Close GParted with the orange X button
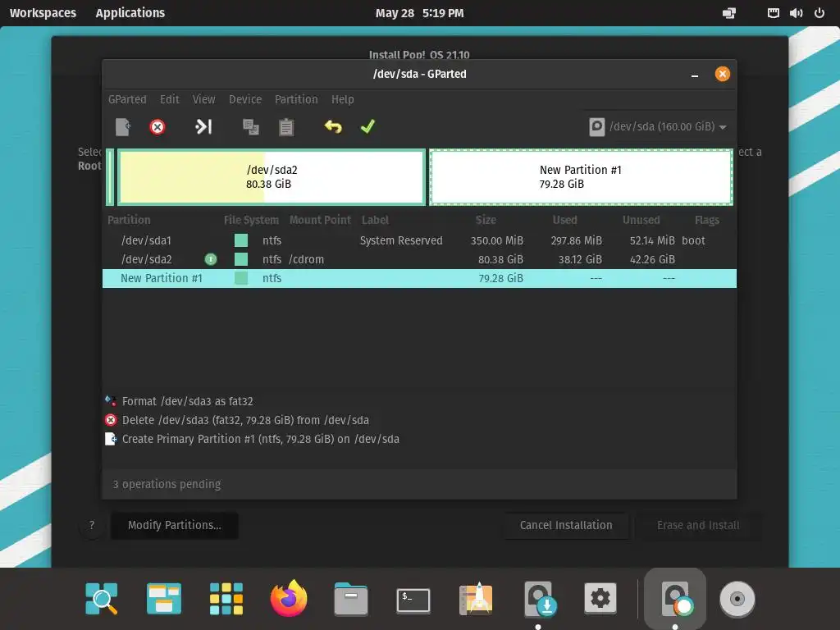The height and width of the screenshot is (630, 840). click(x=722, y=74)
